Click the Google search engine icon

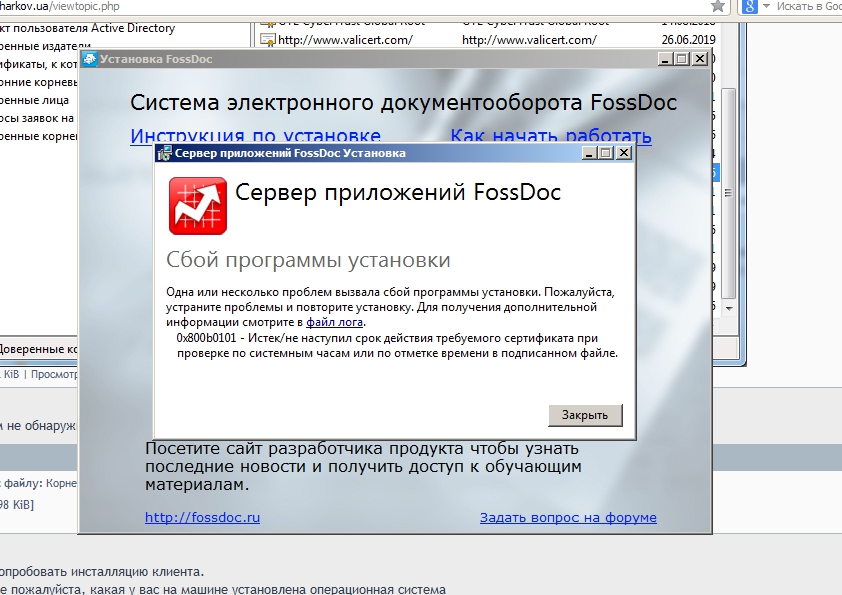pyautogui.click(x=749, y=6)
